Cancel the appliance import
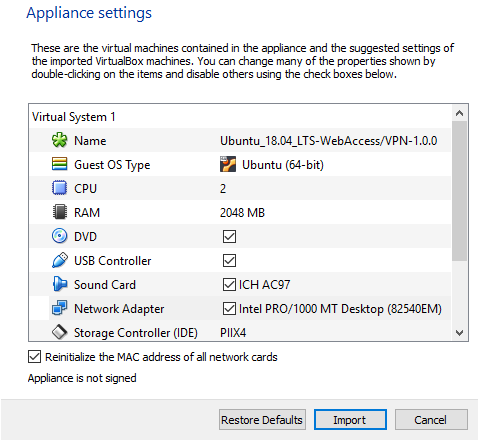Screen dimensions: 479x441 click(x=431, y=420)
